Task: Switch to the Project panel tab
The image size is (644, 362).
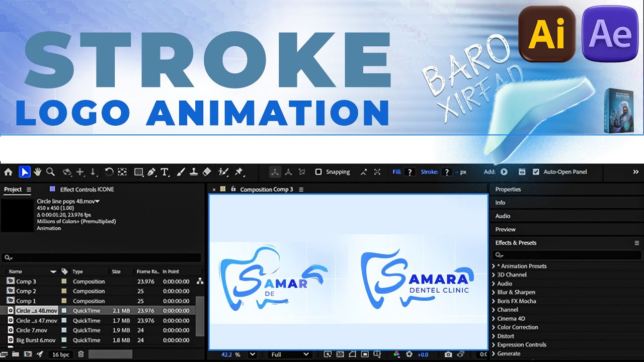Action: pos(13,190)
